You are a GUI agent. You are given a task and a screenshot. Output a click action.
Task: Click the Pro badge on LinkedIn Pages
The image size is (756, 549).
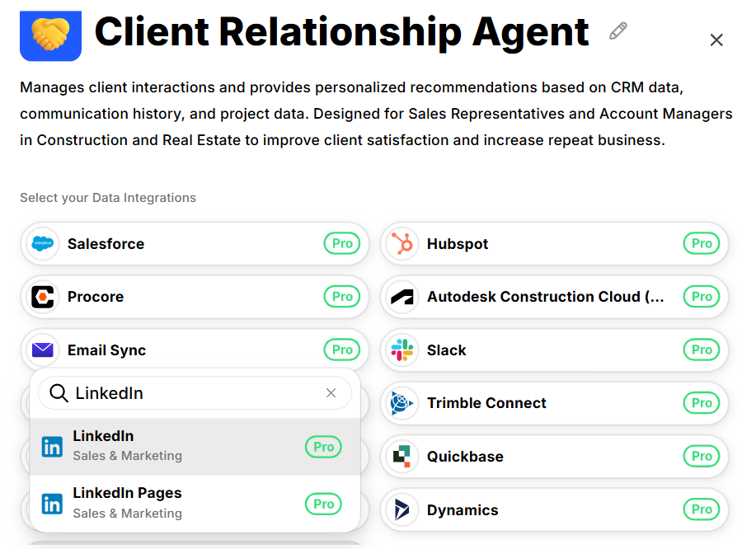[323, 504]
